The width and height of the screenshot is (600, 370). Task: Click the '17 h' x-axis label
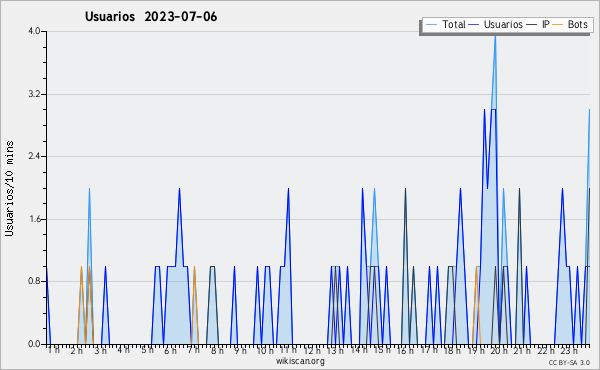click(x=429, y=350)
